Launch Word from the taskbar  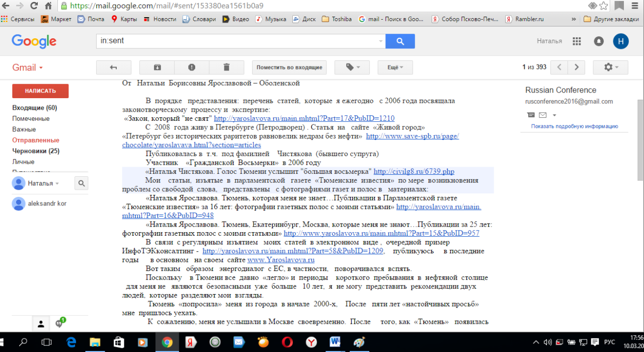coord(335,342)
